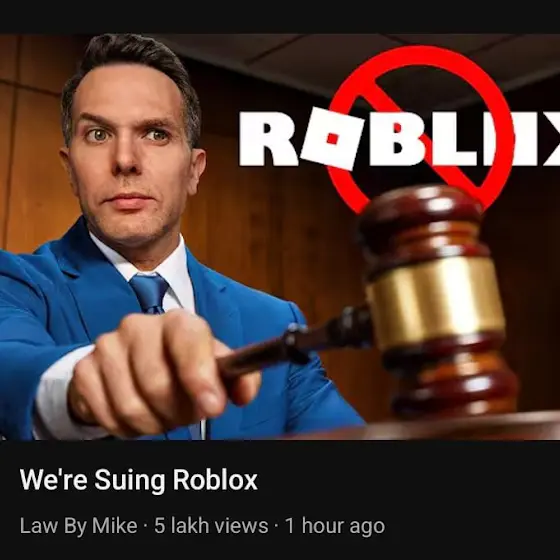Click the 1 hour ago upload time
The width and height of the screenshot is (560, 560).
pyautogui.click(x=335, y=526)
